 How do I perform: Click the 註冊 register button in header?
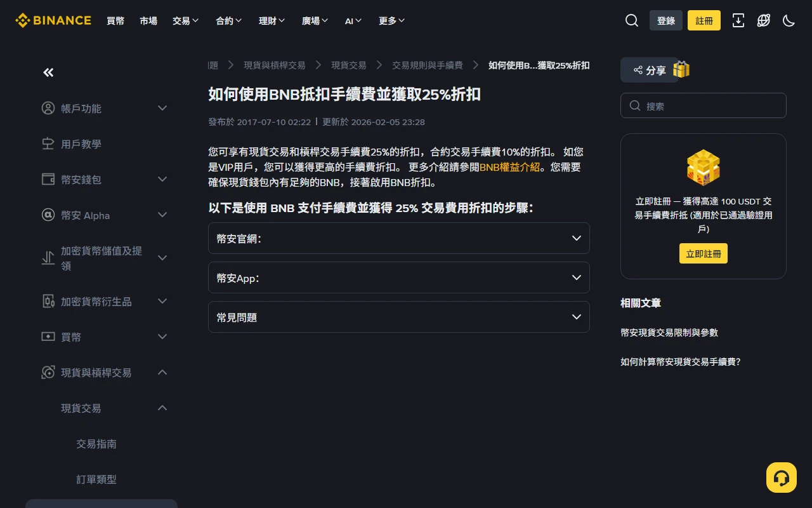704,20
